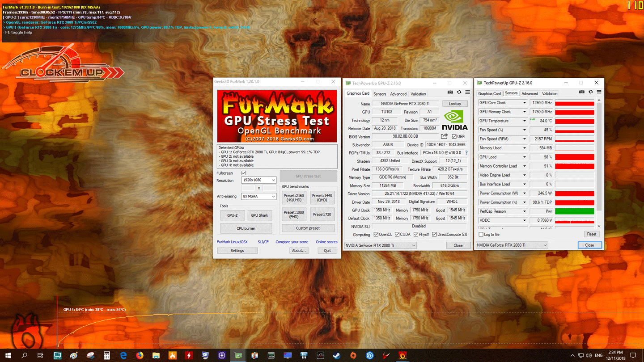Launch Microsoft Edge from taskbar
Viewport: 644px width, 362px height.
point(124,355)
